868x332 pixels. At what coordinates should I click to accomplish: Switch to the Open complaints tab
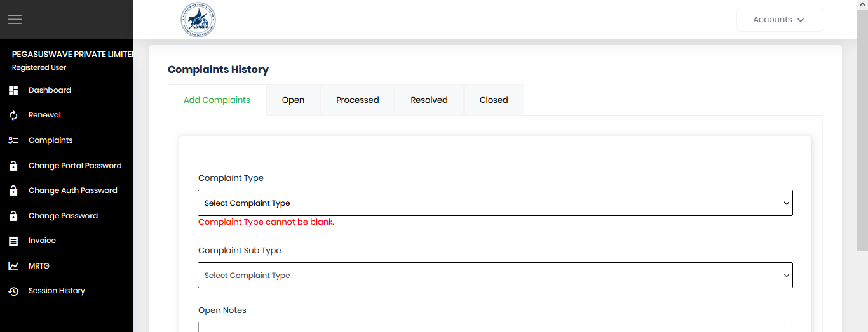click(293, 100)
